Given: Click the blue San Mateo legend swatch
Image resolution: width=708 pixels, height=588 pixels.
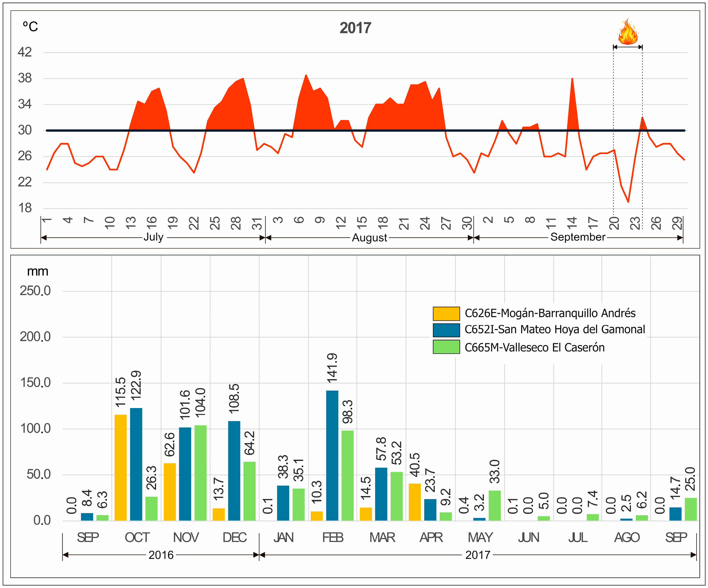Looking at the screenshot, I should (446, 330).
